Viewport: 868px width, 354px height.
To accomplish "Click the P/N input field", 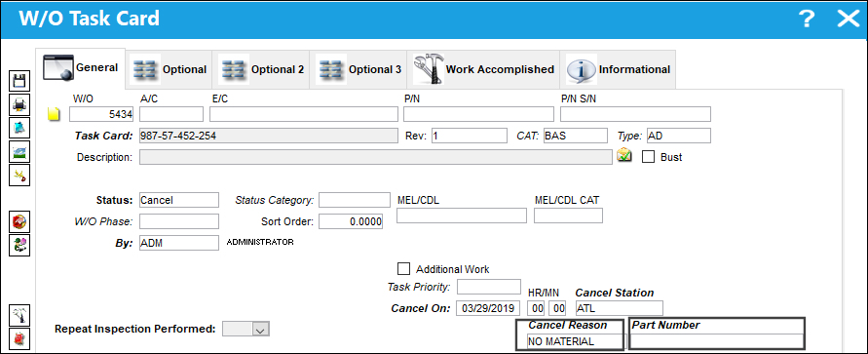I will click(479, 115).
